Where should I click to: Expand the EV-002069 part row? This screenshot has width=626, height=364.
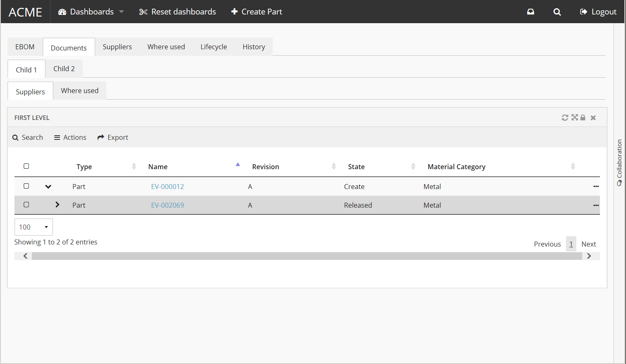(58, 205)
